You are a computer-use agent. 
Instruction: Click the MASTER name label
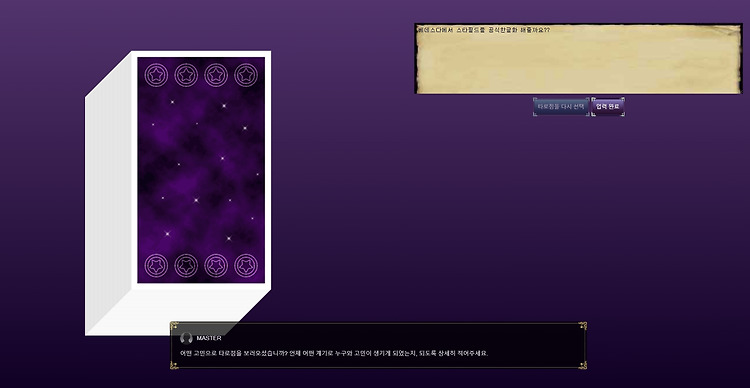click(209, 338)
